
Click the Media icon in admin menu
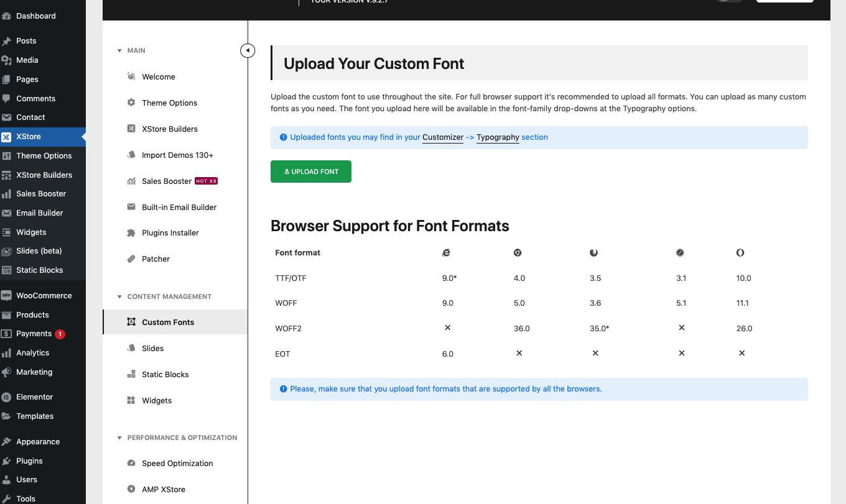tap(6, 60)
